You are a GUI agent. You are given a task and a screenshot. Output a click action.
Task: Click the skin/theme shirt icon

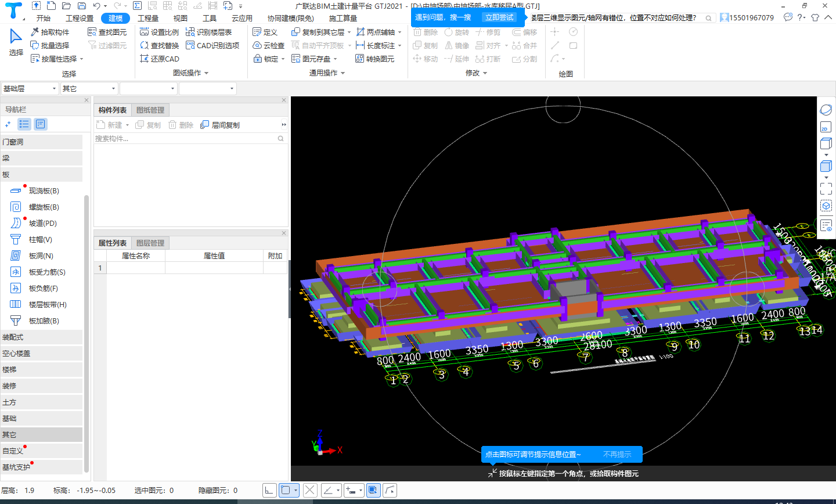point(815,17)
